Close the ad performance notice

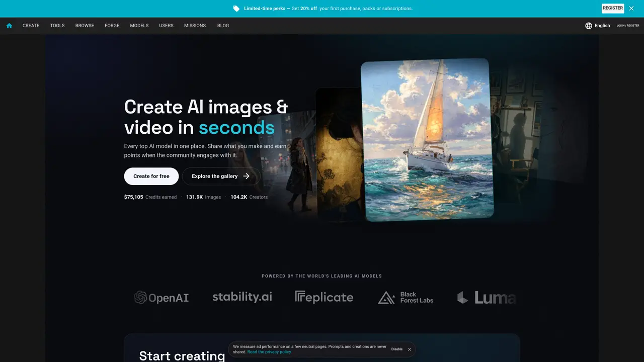[x=410, y=349]
